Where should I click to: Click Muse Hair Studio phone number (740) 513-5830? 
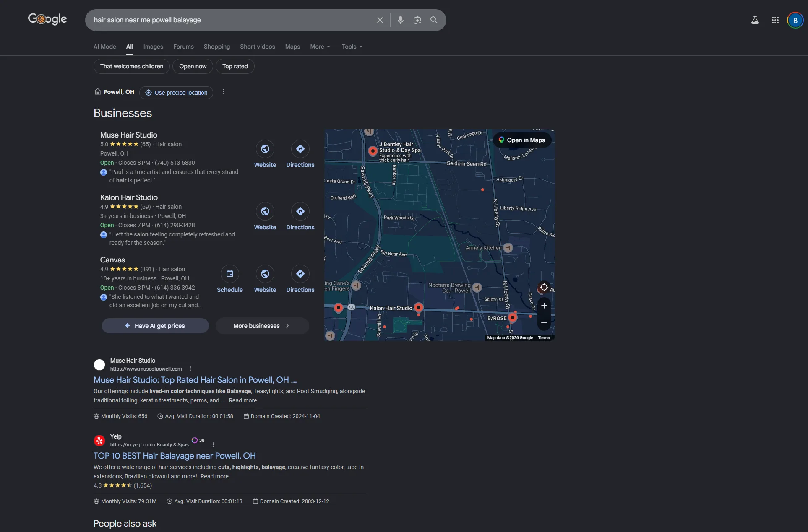tap(175, 163)
